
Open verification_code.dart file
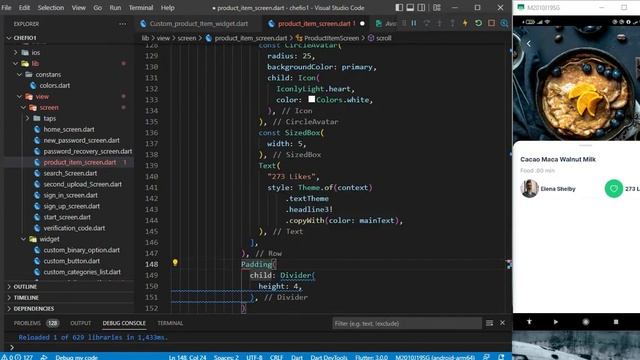tap(74, 228)
